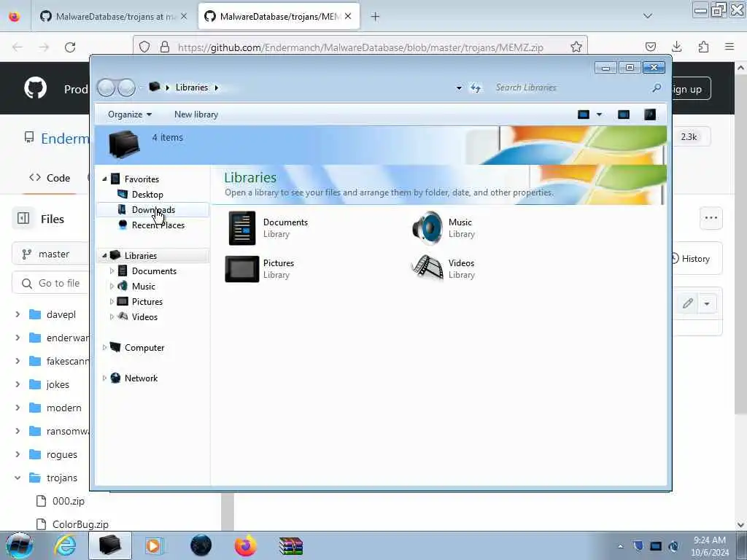747x560 pixels.
Task: Click Explorer forward navigation button
Action: pyautogui.click(x=126, y=87)
